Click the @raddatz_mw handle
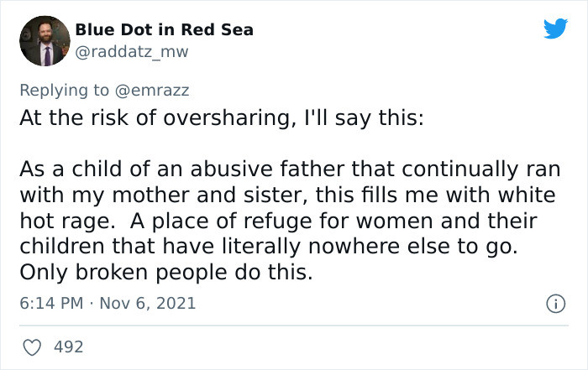This screenshot has height=370, width=588. coord(132,52)
